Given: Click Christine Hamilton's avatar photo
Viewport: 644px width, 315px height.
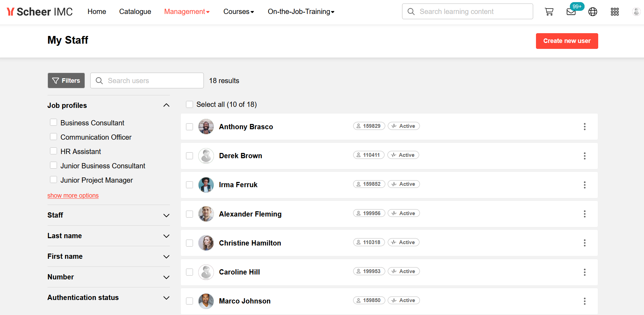Looking at the screenshot, I should point(206,243).
